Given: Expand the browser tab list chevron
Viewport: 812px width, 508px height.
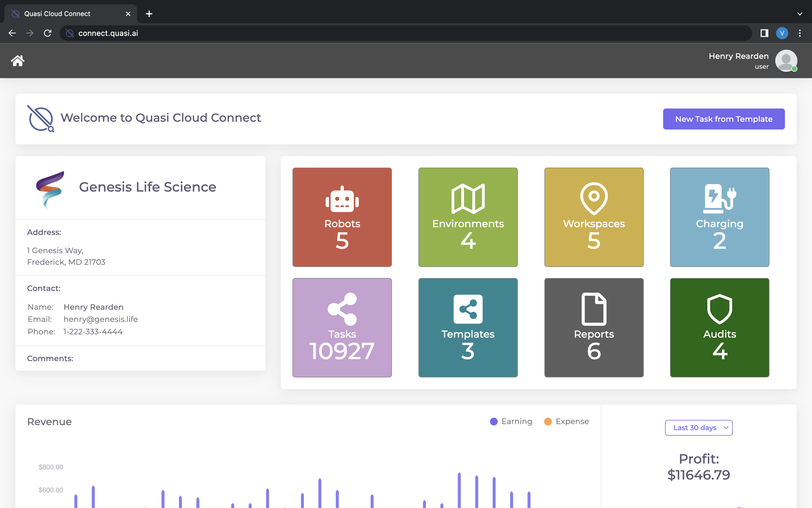Looking at the screenshot, I should pyautogui.click(x=800, y=14).
